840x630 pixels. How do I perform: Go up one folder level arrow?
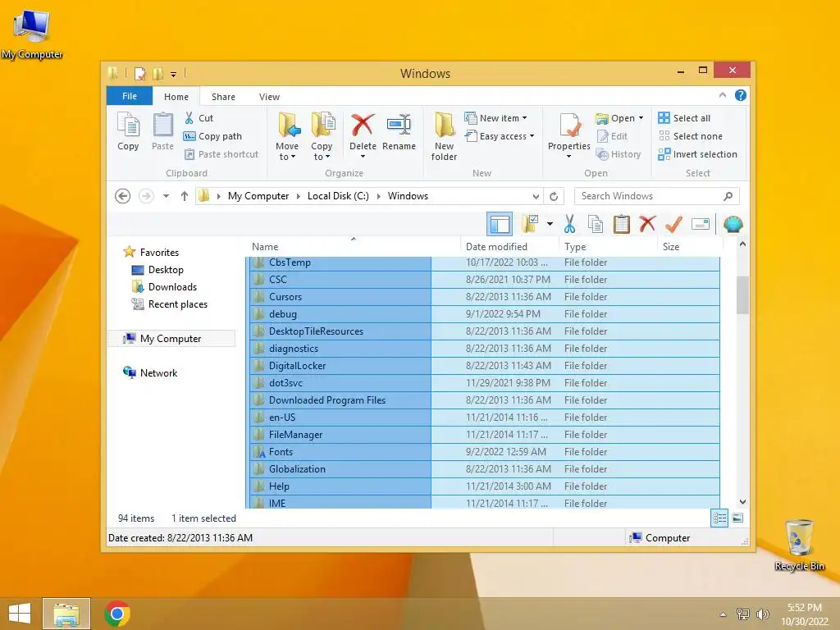[185, 196]
